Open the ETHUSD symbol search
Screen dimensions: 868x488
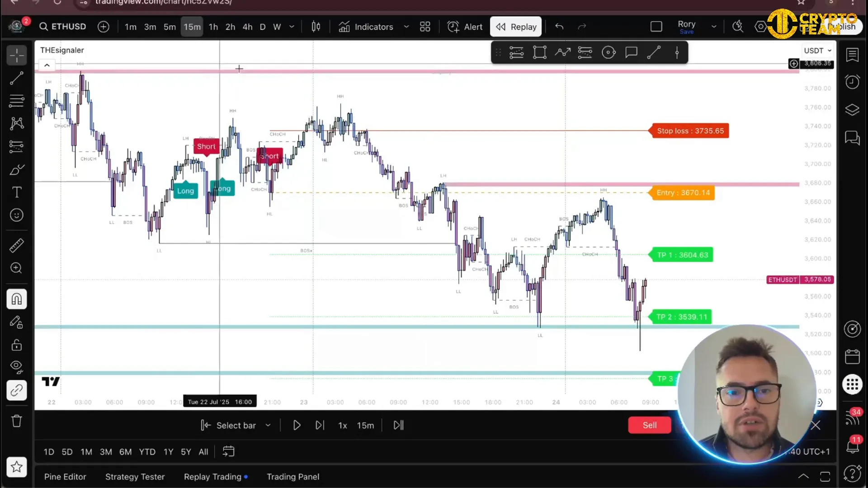(x=63, y=27)
